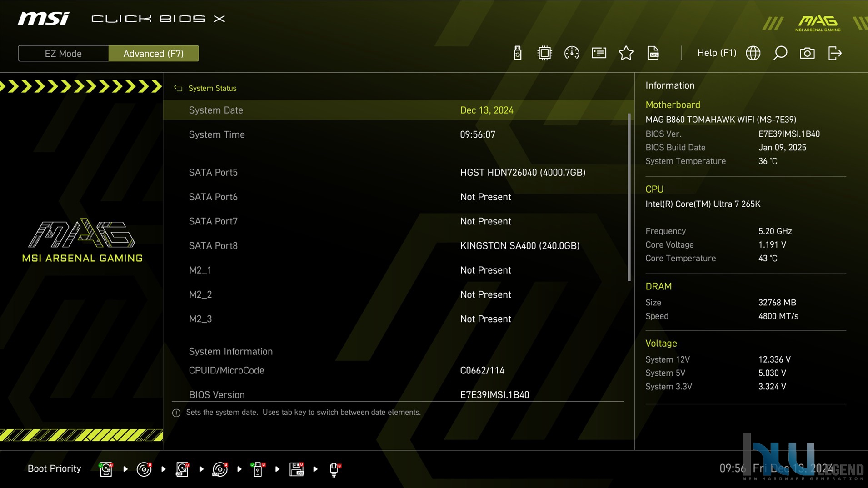
Task: Open the gauge speedometer monitor icon
Action: point(571,53)
